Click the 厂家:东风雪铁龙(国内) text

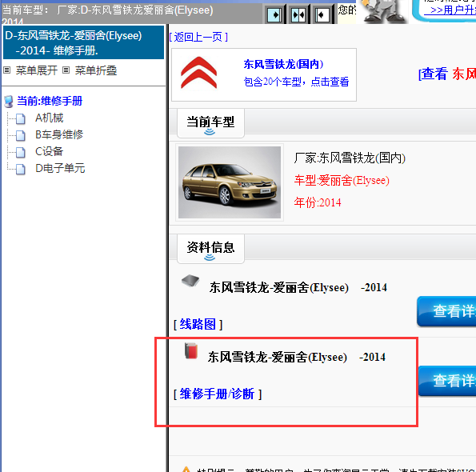tap(350, 158)
